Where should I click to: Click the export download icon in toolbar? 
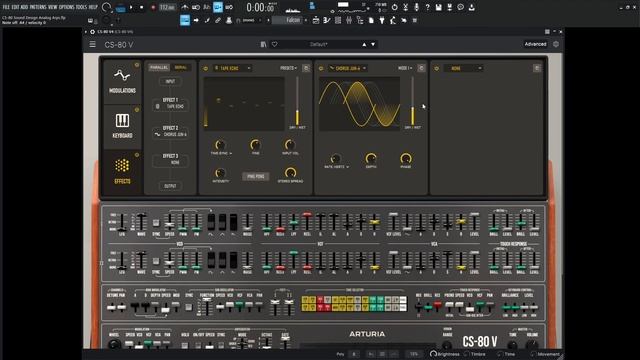click(x=471, y=7)
